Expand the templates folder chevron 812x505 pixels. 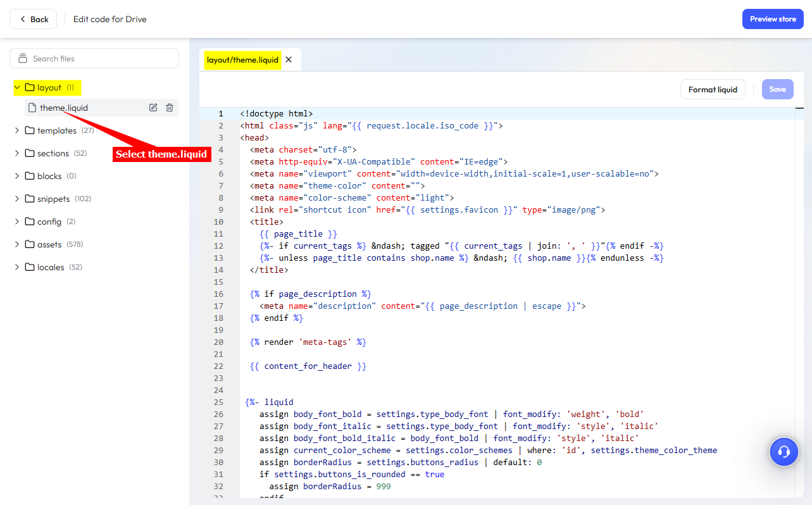[x=17, y=130]
